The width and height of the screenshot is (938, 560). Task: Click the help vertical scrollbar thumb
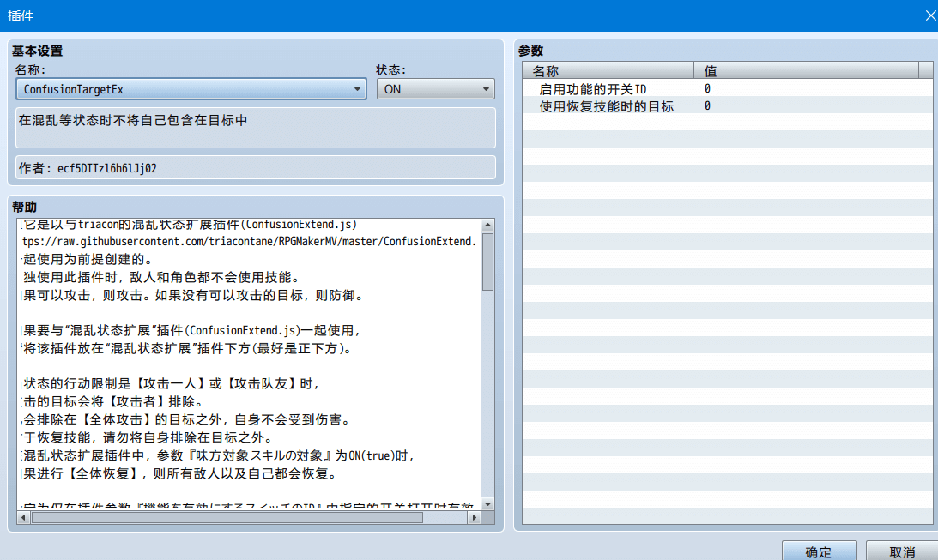[488, 262]
